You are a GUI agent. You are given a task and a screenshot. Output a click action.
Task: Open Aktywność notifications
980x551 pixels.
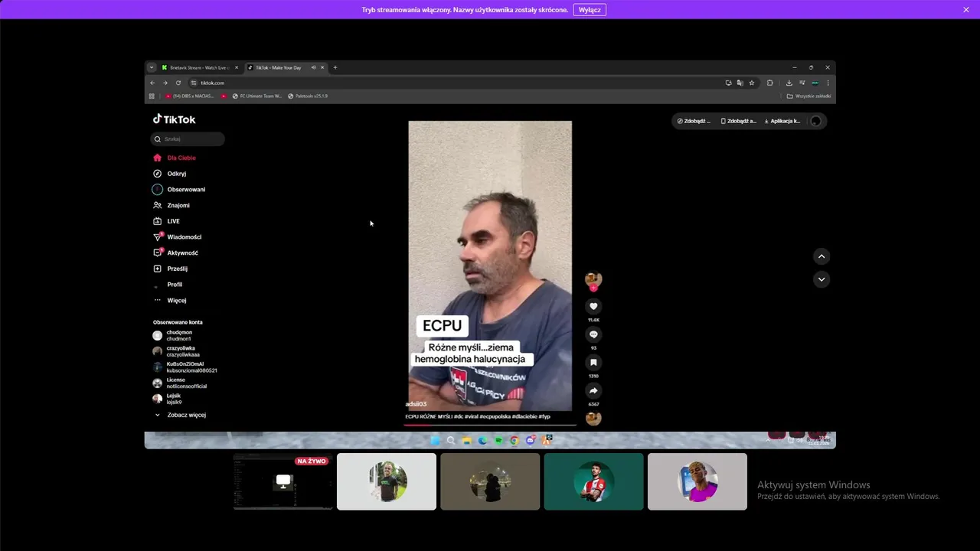click(176, 253)
